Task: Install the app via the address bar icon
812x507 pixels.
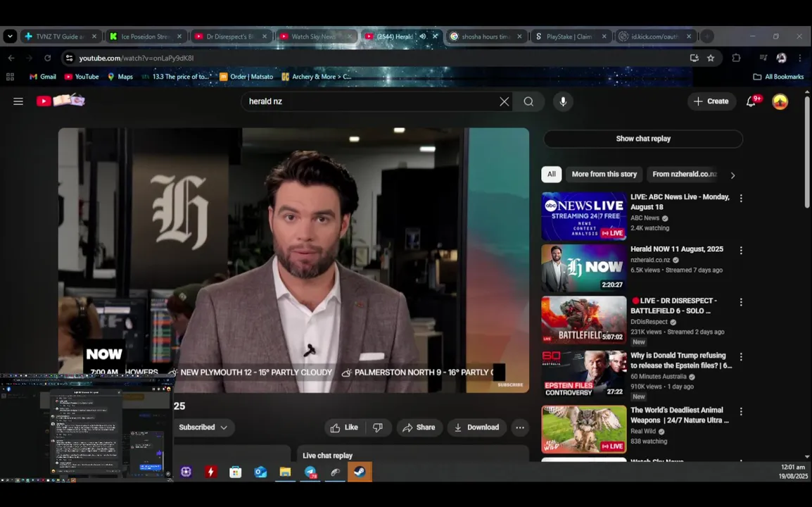Action: point(694,58)
